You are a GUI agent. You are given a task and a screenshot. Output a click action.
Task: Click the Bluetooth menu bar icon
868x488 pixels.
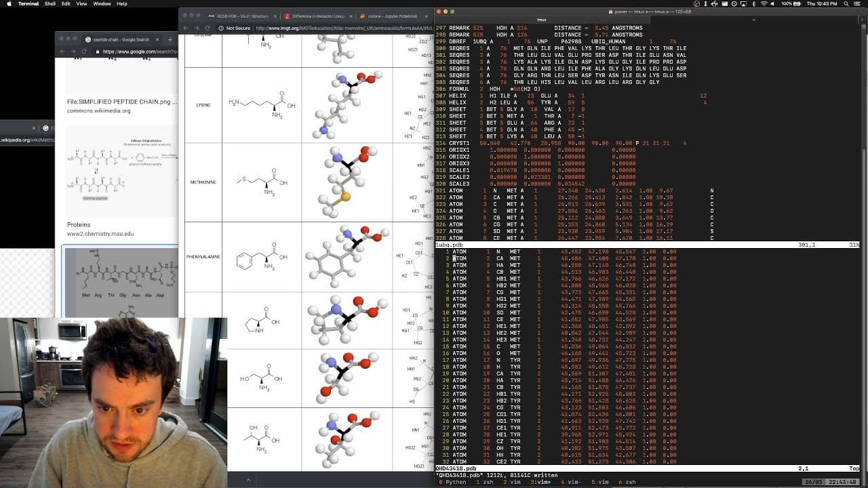(753, 3)
